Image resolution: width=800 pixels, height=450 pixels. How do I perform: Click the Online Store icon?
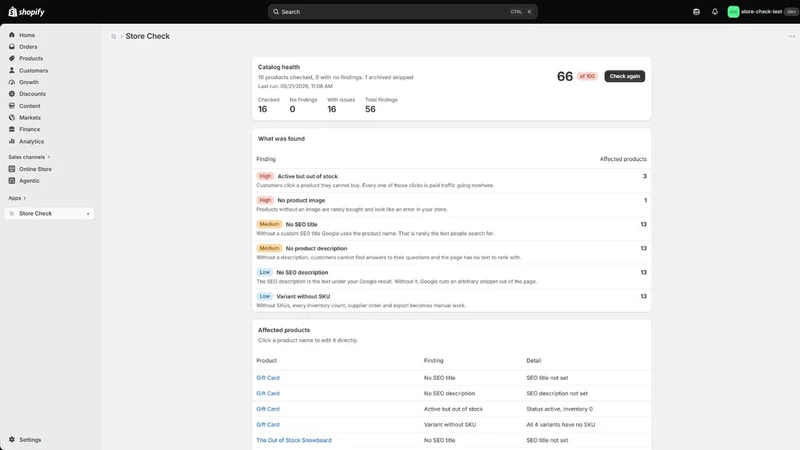(12, 169)
